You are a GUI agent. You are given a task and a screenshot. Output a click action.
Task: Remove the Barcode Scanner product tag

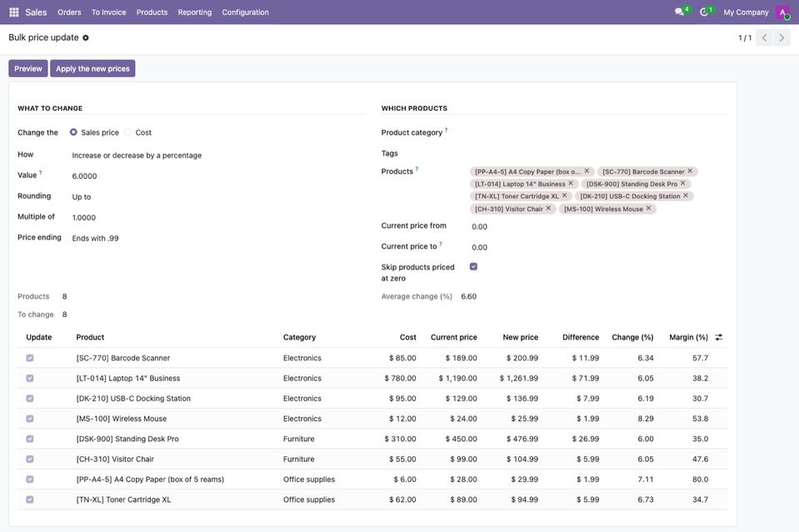[690, 171]
